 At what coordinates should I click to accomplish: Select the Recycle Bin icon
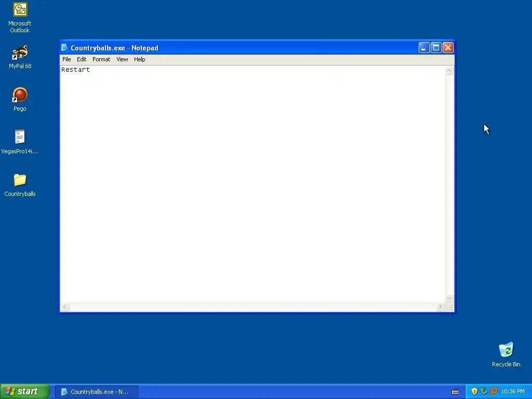[x=506, y=354]
